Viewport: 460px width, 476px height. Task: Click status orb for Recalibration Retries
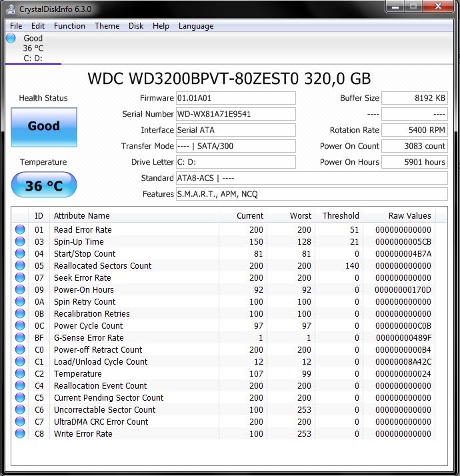click(20, 313)
